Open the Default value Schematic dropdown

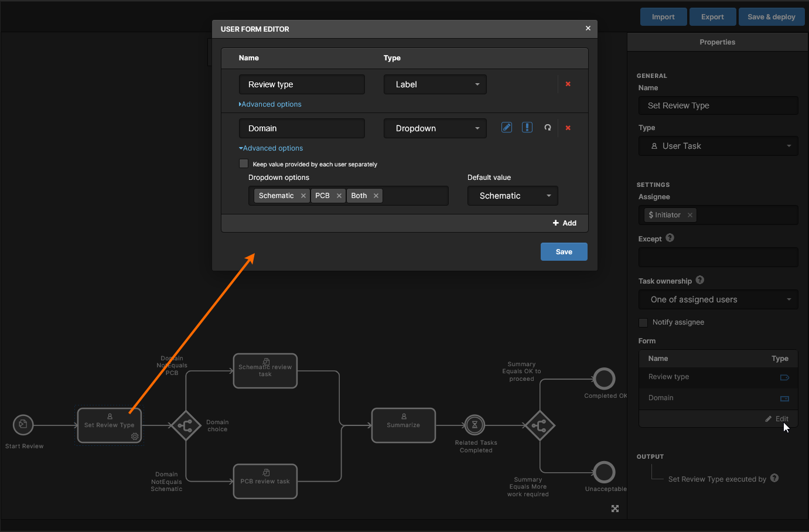[x=513, y=196]
